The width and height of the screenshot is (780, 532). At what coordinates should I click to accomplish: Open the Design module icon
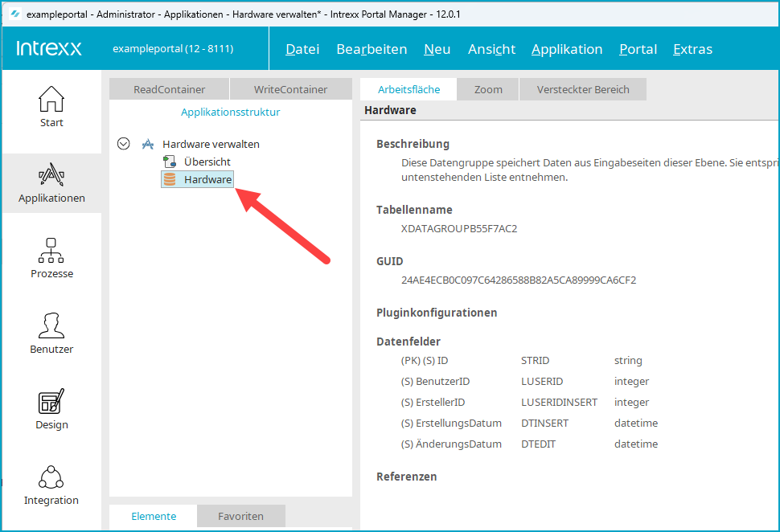(51, 401)
